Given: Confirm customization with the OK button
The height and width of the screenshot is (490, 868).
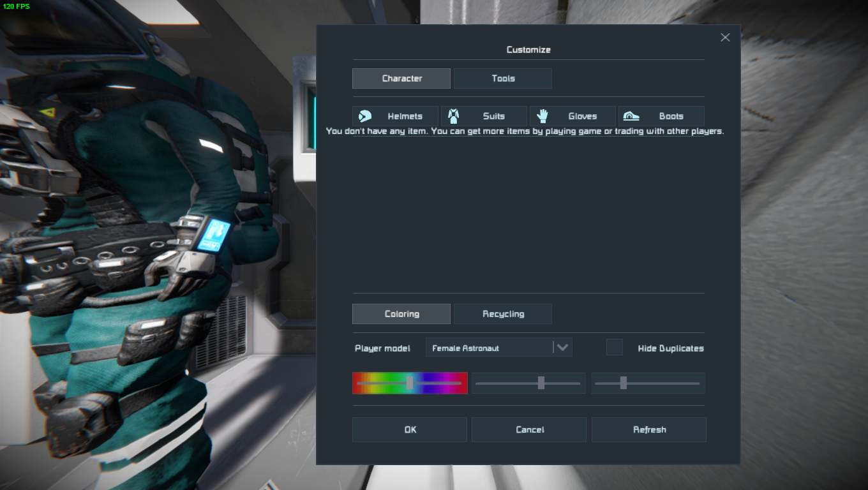Looking at the screenshot, I should [x=410, y=429].
